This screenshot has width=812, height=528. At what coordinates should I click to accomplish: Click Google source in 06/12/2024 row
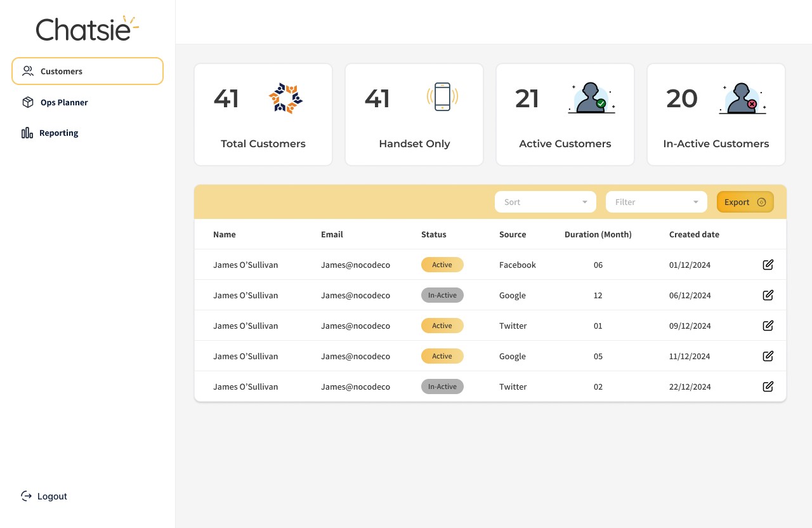513,295
